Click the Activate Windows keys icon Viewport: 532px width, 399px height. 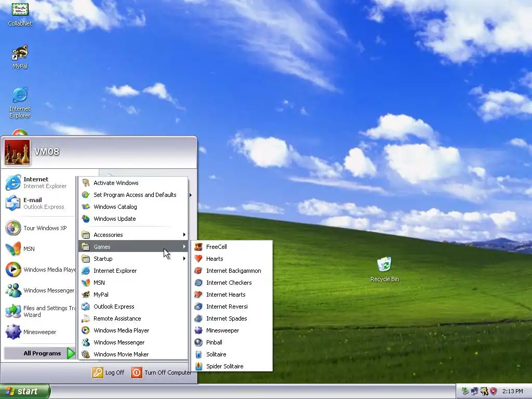click(86, 183)
